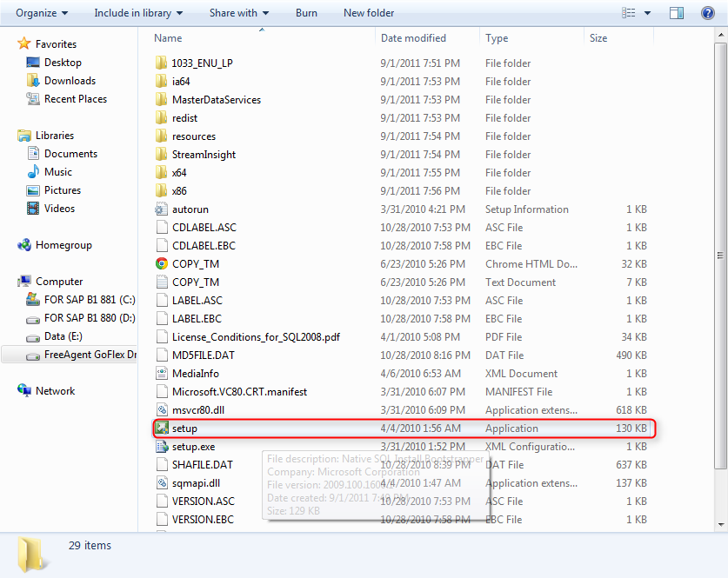Toggle the preview pane icon
The width and height of the screenshot is (728, 578).
pos(677,13)
